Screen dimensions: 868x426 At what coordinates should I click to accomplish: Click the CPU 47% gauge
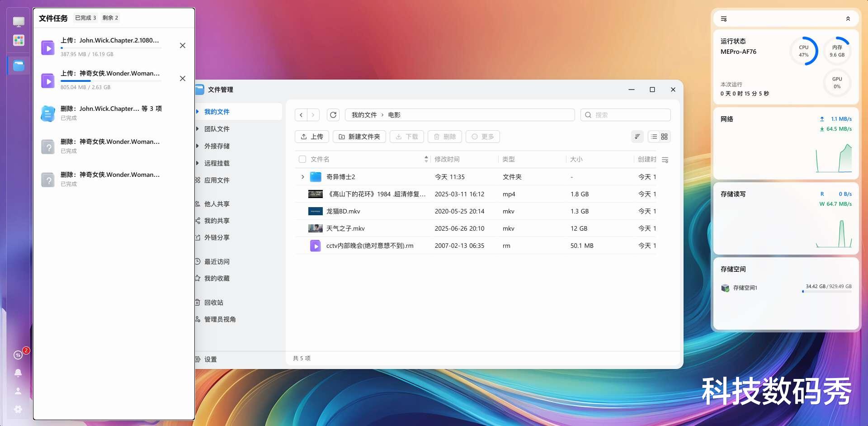pyautogui.click(x=804, y=51)
